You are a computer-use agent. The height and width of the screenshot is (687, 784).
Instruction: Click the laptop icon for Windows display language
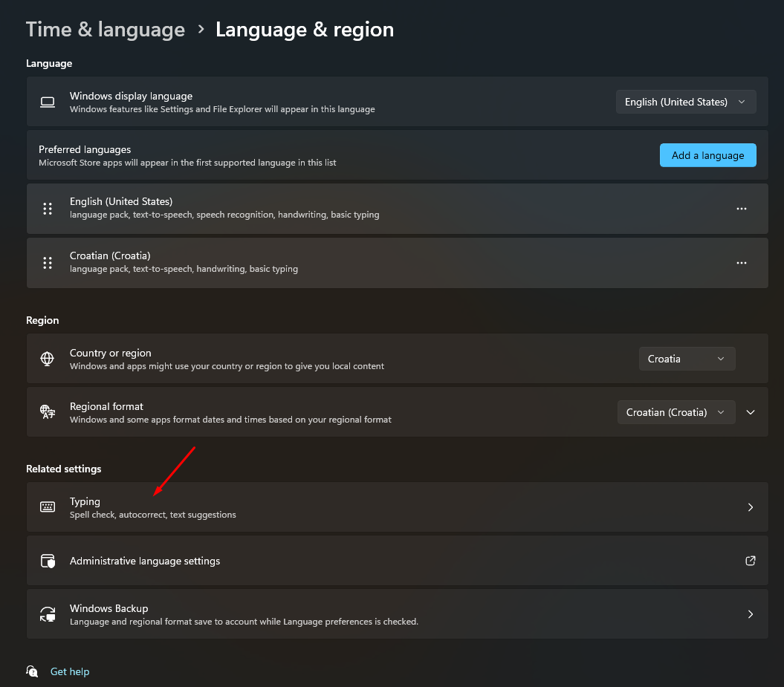pyautogui.click(x=48, y=102)
